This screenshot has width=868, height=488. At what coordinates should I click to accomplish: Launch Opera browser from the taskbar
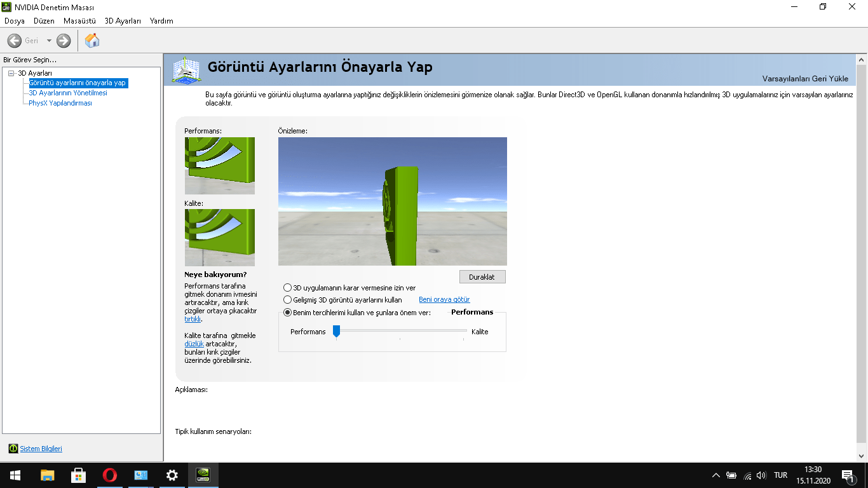point(109,475)
